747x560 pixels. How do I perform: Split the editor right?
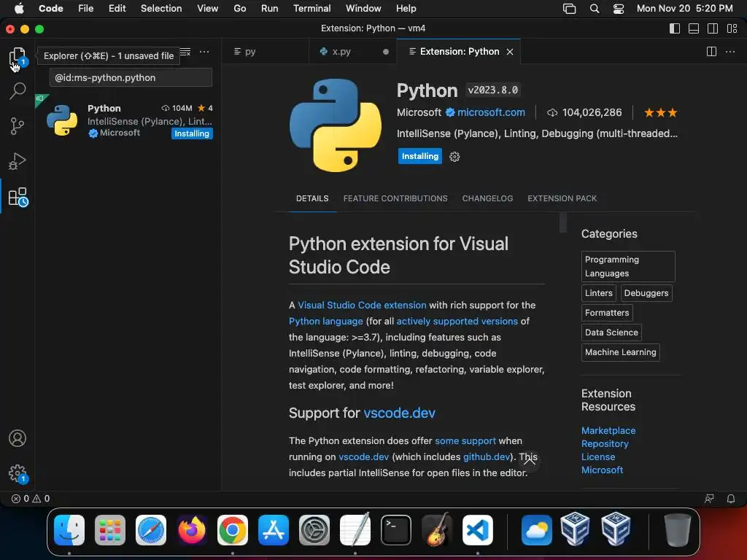(x=711, y=52)
